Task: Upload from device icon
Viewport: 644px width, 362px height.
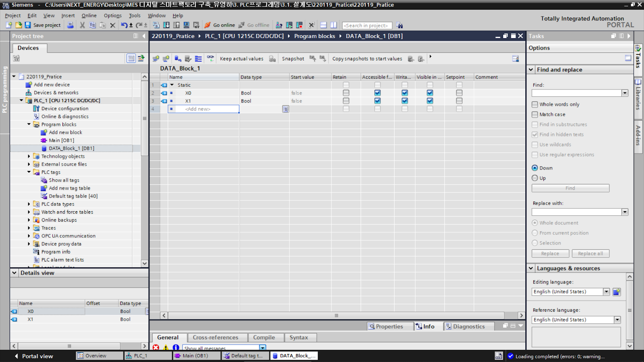Action: point(176,25)
